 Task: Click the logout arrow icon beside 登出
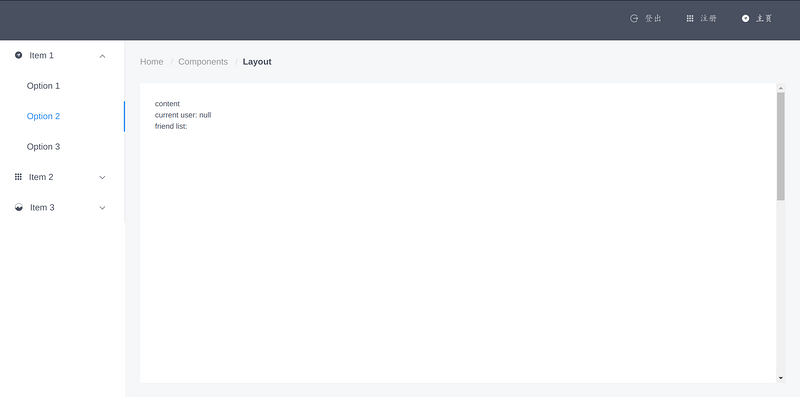pyautogui.click(x=634, y=18)
